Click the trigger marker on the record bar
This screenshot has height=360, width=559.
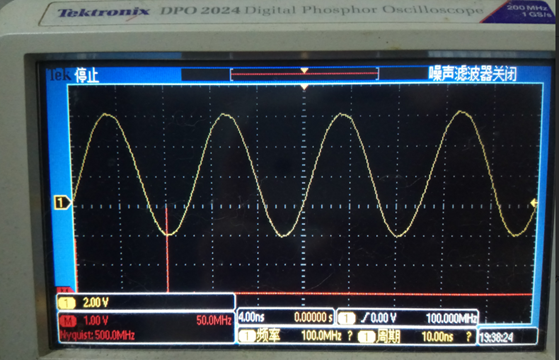(304, 71)
